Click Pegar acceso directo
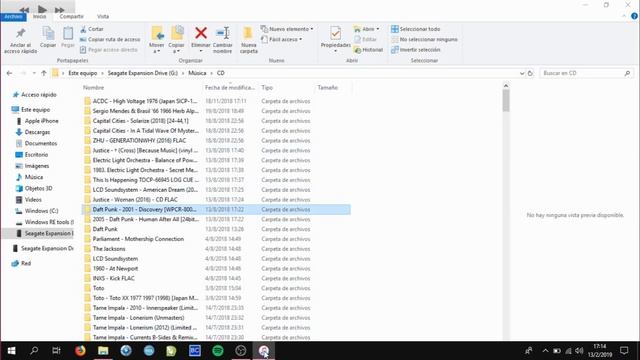Screen dimensions: 640x360 coord(109,50)
